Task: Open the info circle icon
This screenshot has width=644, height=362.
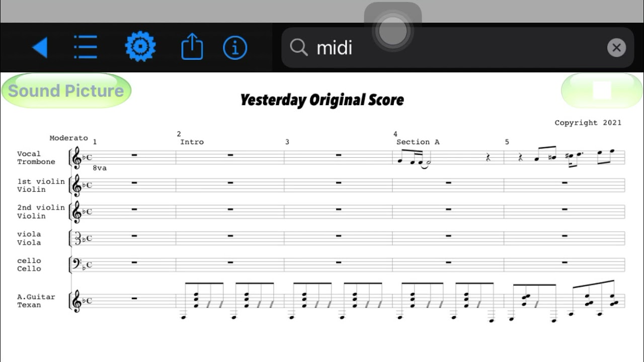Action: pyautogui.click(x=235, y=48)
